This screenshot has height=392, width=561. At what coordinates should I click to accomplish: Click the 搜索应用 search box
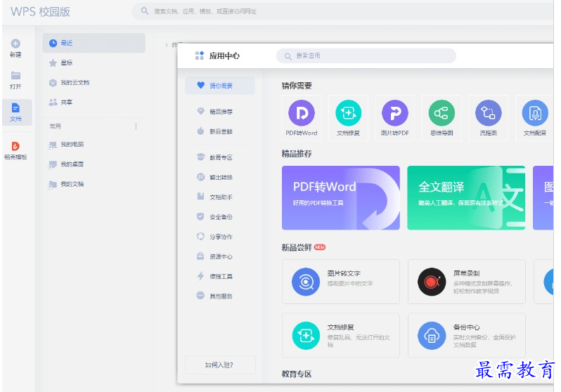click(366, 55)
